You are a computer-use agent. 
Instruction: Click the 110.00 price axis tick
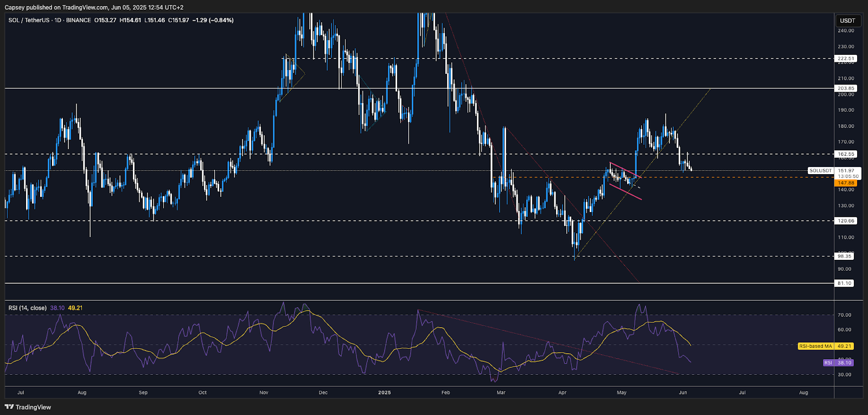pyautogui.click(x=846, y=238)
